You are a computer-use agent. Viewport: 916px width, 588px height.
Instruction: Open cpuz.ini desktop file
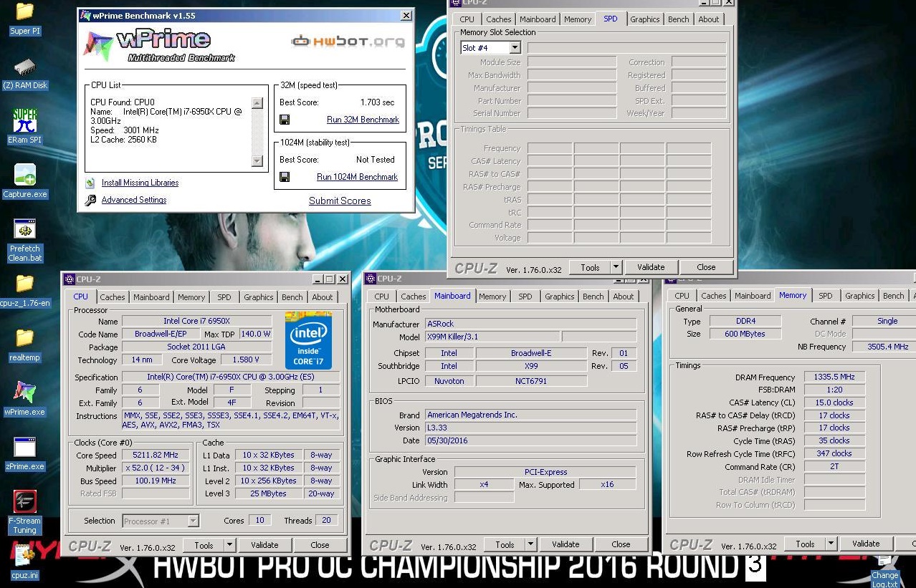pyautogui.click(x=24, y=562)
